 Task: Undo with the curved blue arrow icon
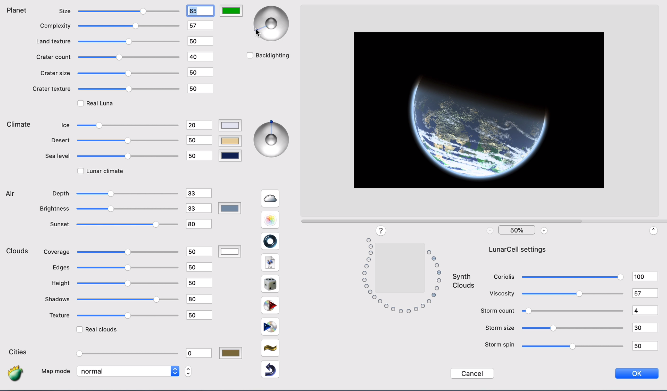click(270, 369)
